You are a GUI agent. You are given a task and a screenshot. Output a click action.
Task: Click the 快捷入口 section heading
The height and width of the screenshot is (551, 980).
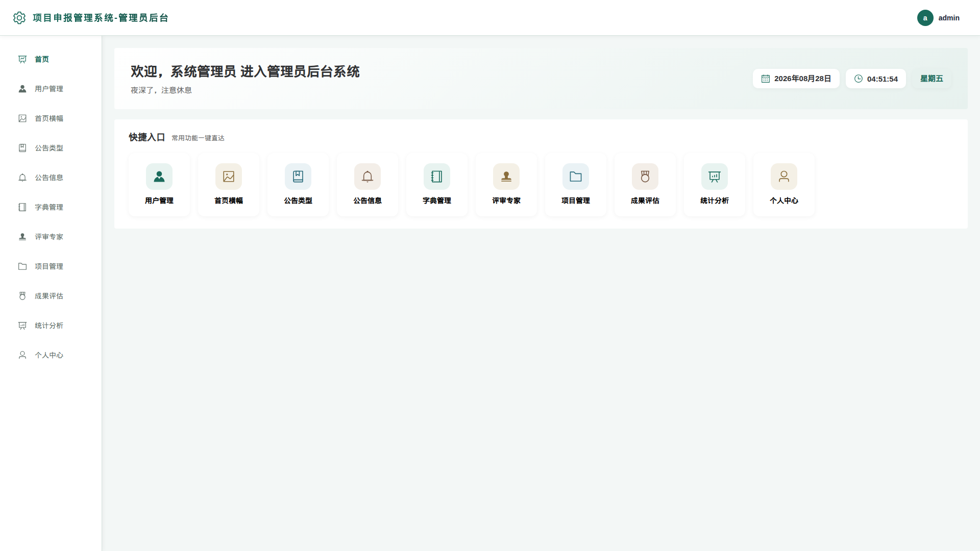(147, 137)
